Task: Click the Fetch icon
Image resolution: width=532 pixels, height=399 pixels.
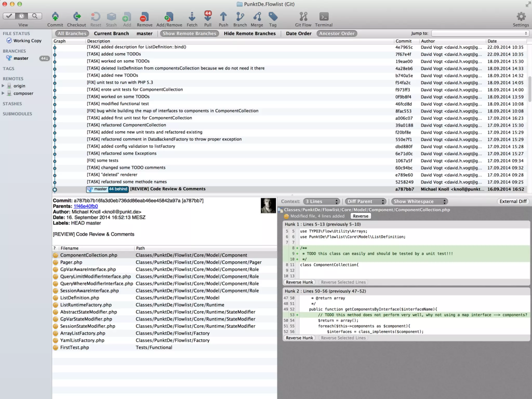Action: point(192,17)
